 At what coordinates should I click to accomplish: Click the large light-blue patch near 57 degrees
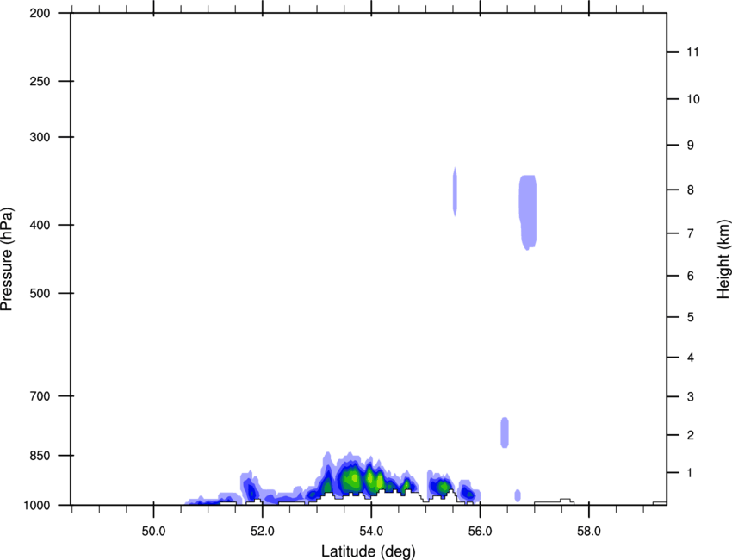tap(528, 213)
